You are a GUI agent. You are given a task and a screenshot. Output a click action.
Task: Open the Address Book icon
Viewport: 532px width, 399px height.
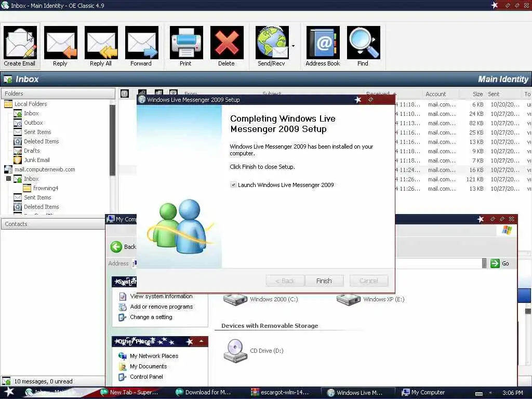pos(323,43)
